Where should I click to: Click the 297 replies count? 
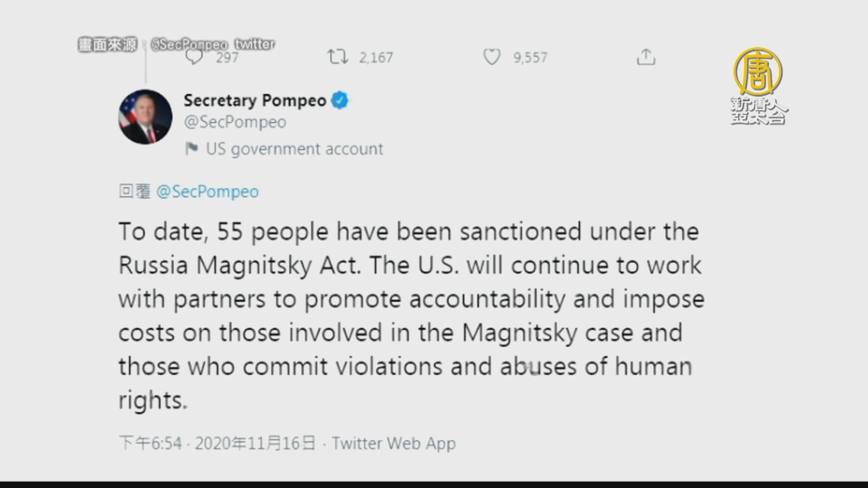(x=227, y=58)
